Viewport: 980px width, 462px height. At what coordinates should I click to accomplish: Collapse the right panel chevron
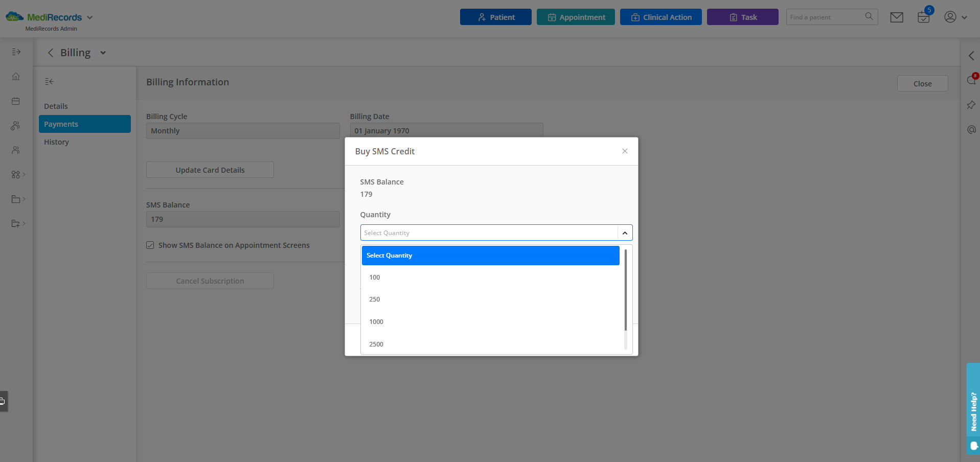(x=971, y=56)
